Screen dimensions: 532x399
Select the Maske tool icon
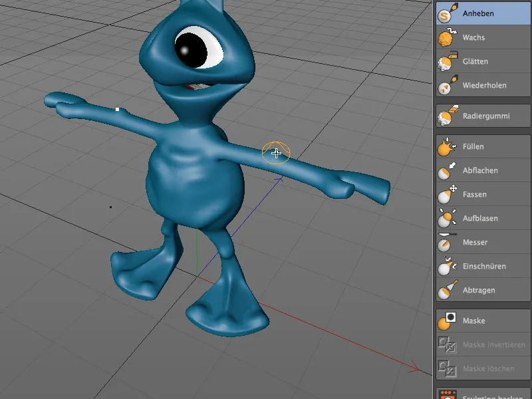click(x=447, y=321)
